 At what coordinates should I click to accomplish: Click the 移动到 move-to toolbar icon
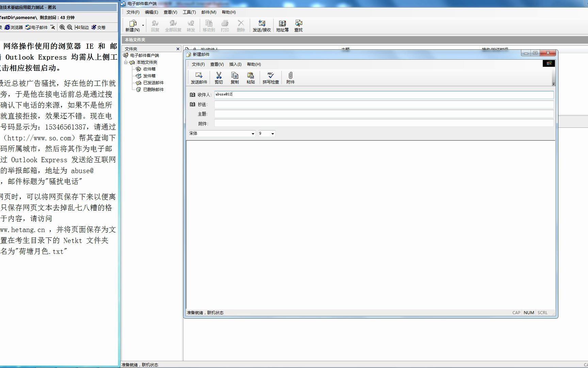tap(209, 26)
